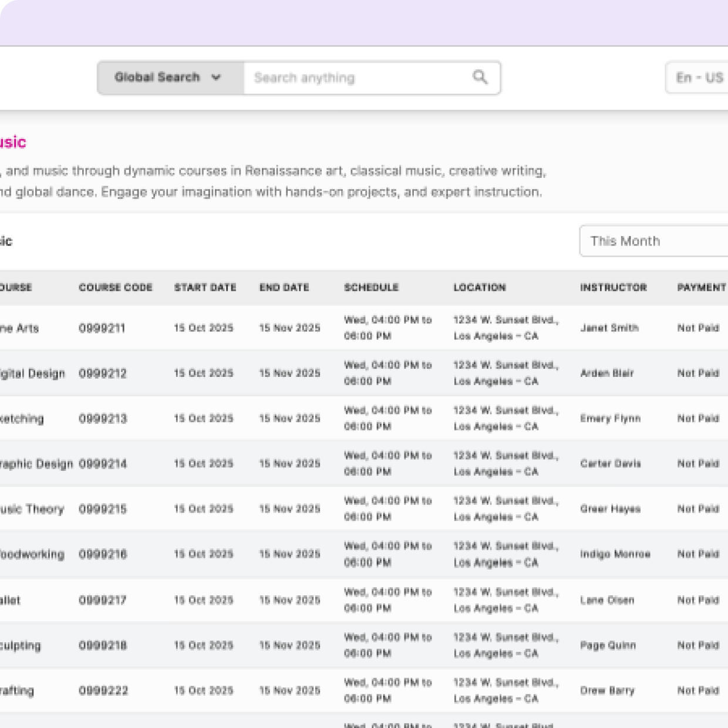Select the Crafting course with code 0999222
The height and width of the screenshot is (728, 728).
pyautogui.click(x=103, y=690)
